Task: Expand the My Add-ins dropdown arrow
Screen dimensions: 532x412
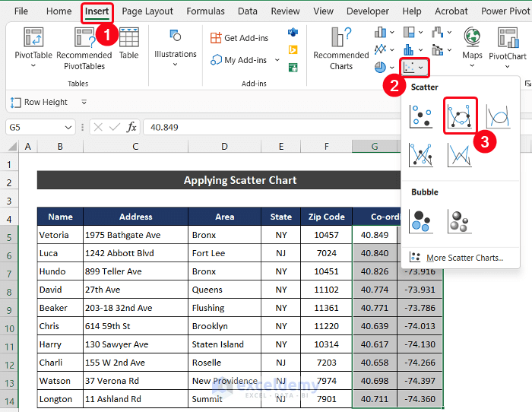Action: click(x=277, y=61)
